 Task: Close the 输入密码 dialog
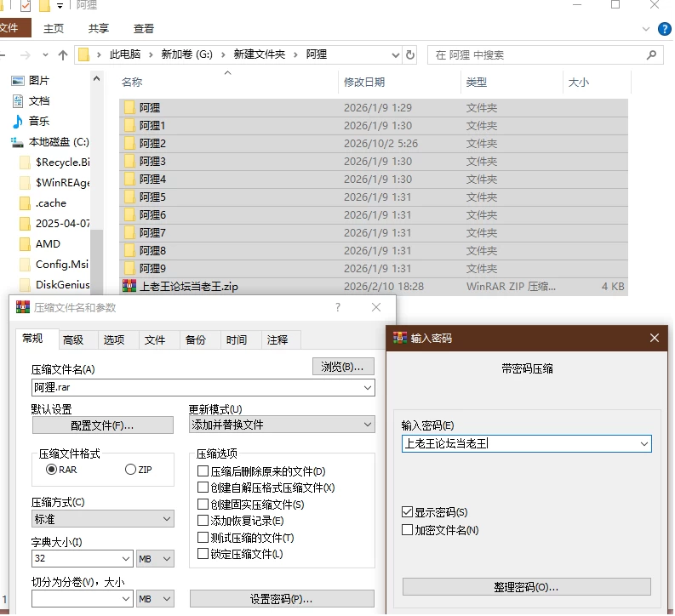pos(655,338)
